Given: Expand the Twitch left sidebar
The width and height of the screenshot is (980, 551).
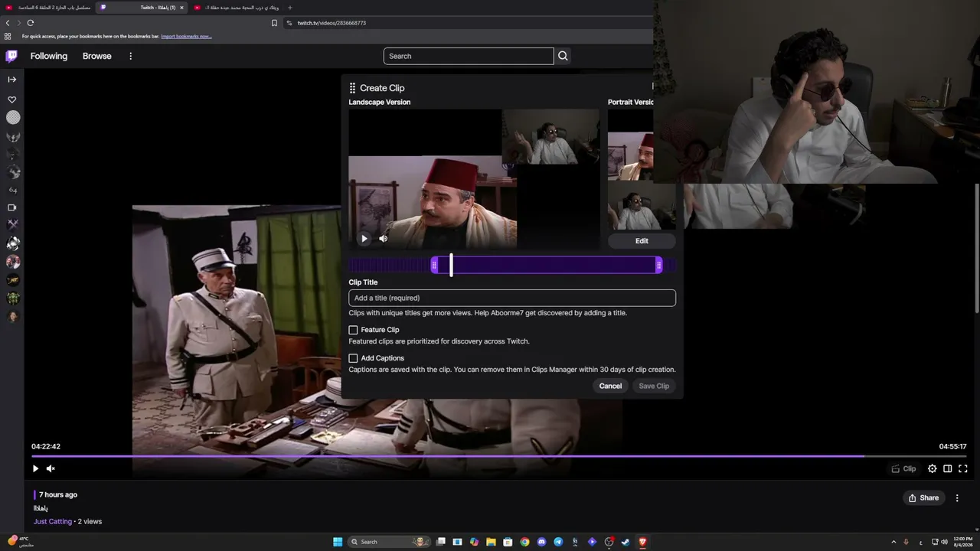Looking at the screenshot, I should click(12, 79).
